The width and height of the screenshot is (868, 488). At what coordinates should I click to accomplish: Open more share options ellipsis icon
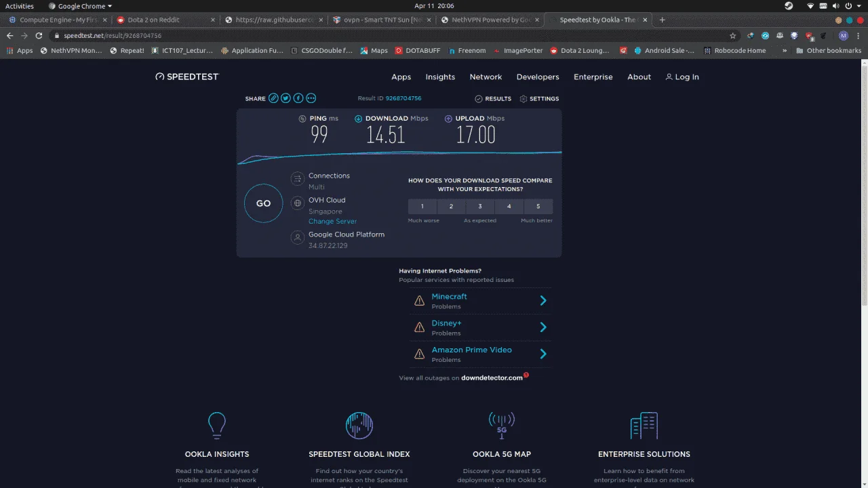[x=311, y=98]
